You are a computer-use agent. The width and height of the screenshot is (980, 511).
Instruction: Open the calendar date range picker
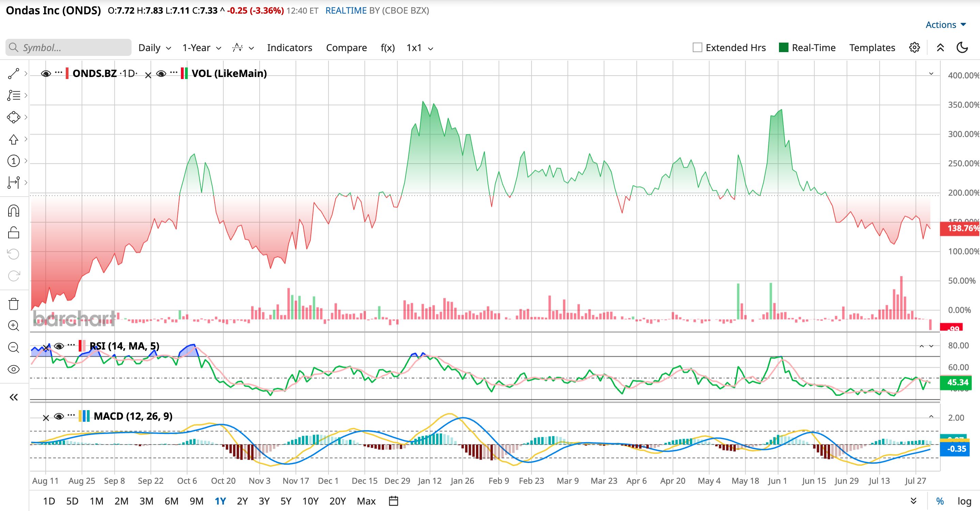[394, 501]
